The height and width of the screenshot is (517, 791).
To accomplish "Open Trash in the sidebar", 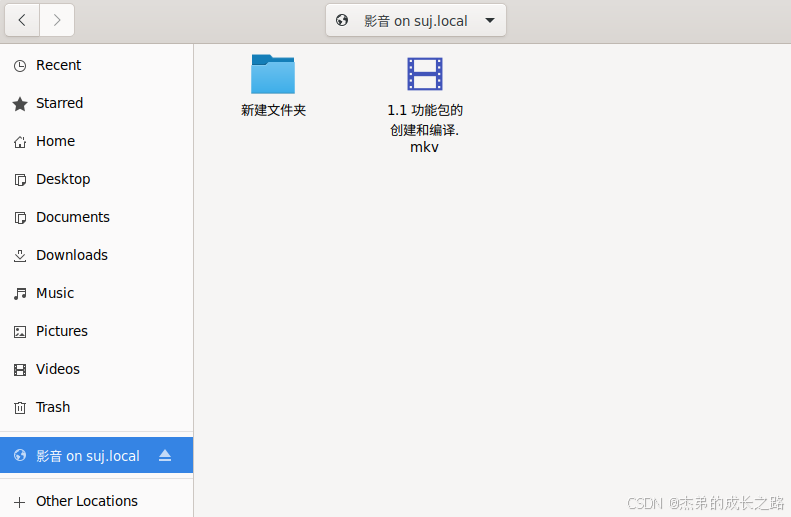I will [x=96, y=407].
